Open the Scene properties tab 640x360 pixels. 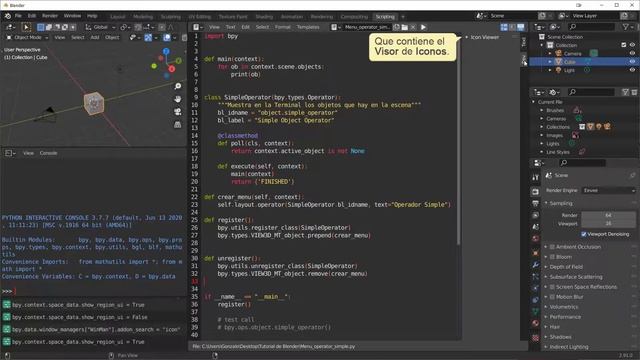pyautogui.click(x=535, y=227)
